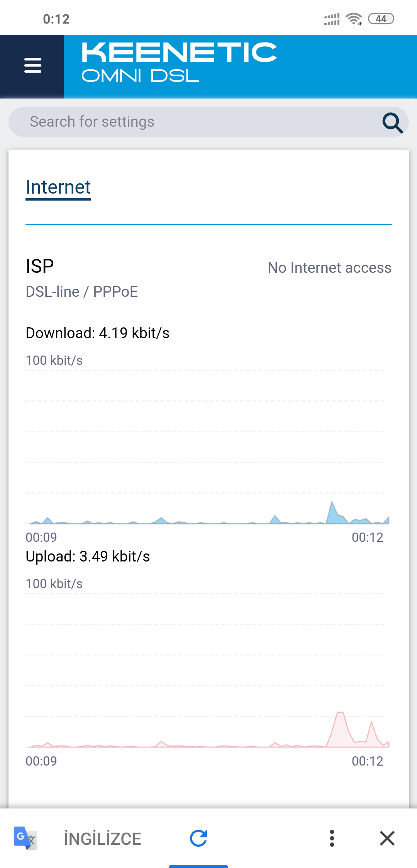The image size is (417, 868).
Task: Click the Keenetic Omni DSL logo
Action: [179, 63]
